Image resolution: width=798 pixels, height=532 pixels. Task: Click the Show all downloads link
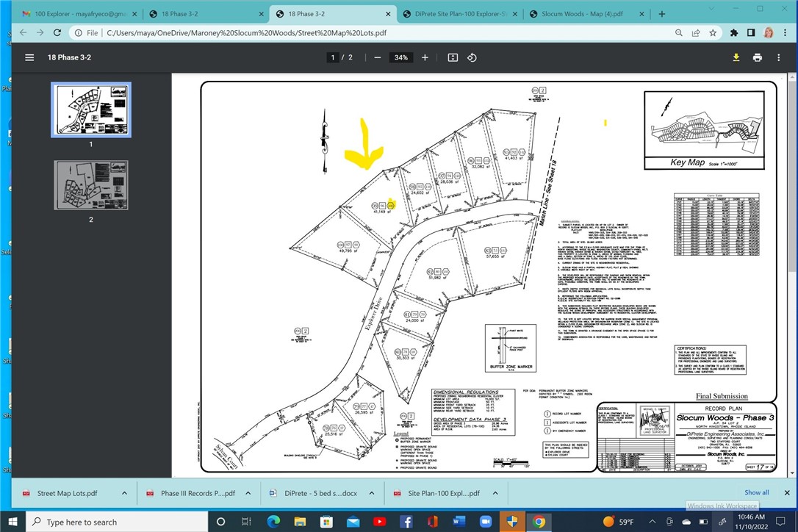(756, 492)
